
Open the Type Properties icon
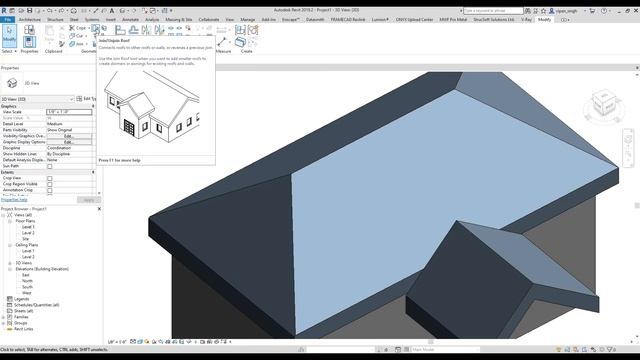point(29,29)
